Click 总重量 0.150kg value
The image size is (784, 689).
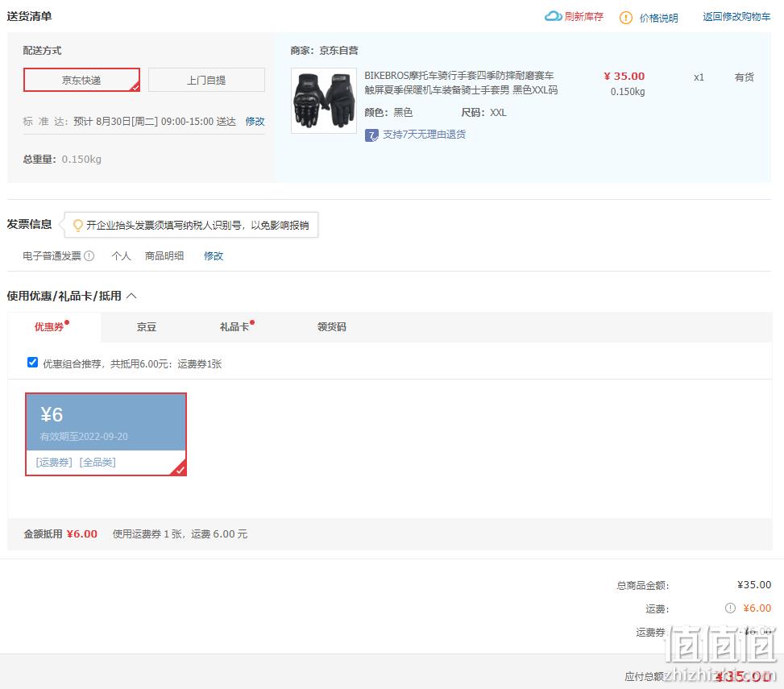[x=81, y=160]
